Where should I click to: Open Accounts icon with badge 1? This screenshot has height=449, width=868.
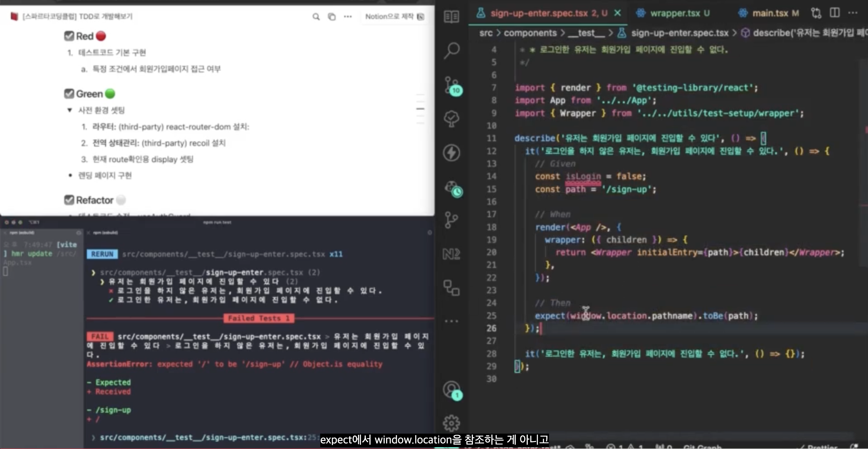point(452,391)
